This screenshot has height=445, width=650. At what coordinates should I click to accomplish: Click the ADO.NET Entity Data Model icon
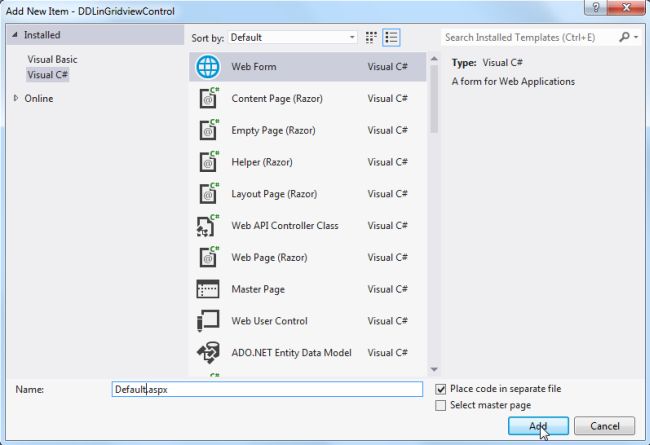(208, 353)
